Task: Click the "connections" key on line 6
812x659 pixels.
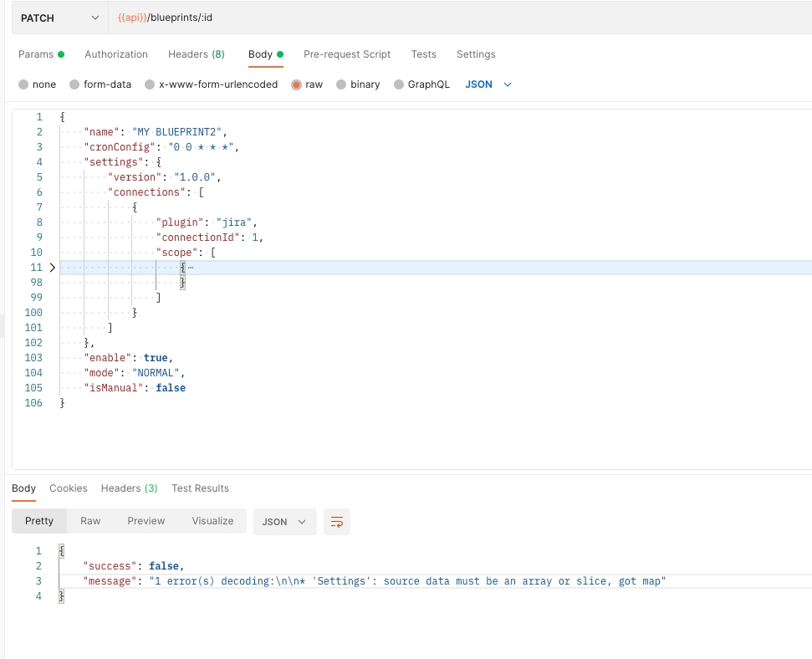Action: (x=146, y=192)
